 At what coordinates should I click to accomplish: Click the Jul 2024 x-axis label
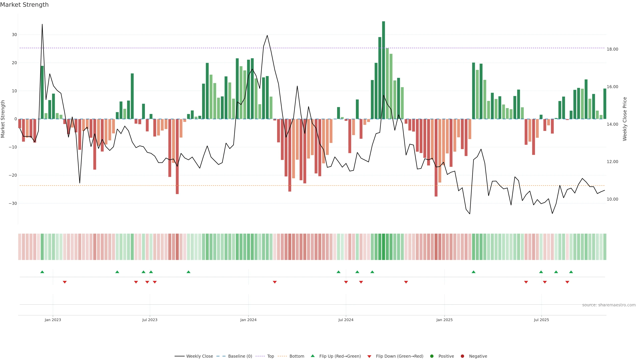pyautogui.click(x=346, y=320)
